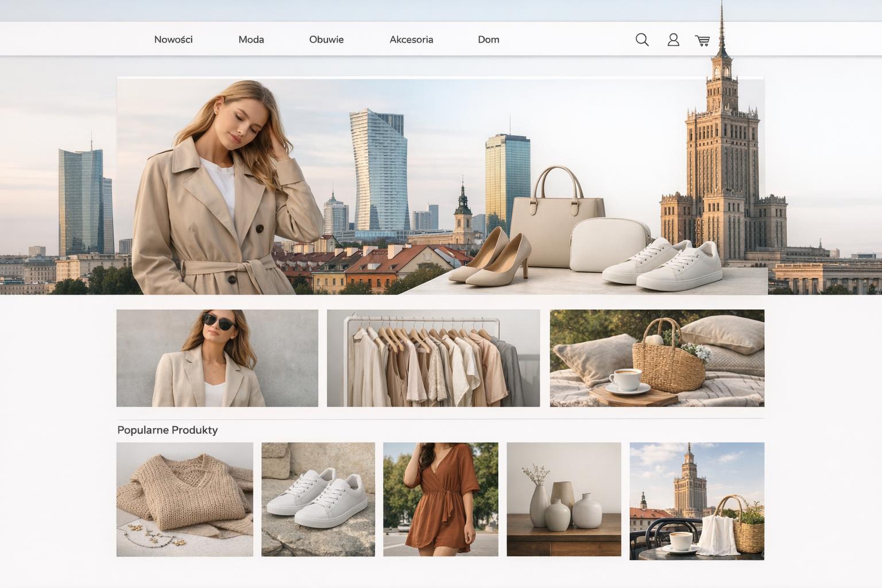View the ceramic vases product
Screen dimensions: 882x588
click(x=563, y=499)
